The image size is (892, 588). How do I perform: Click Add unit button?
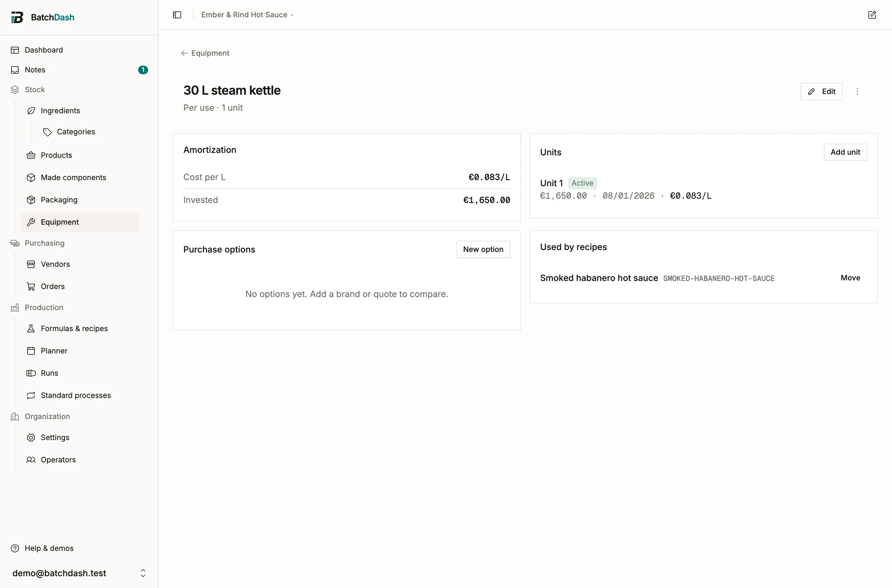tap(845, 152)
